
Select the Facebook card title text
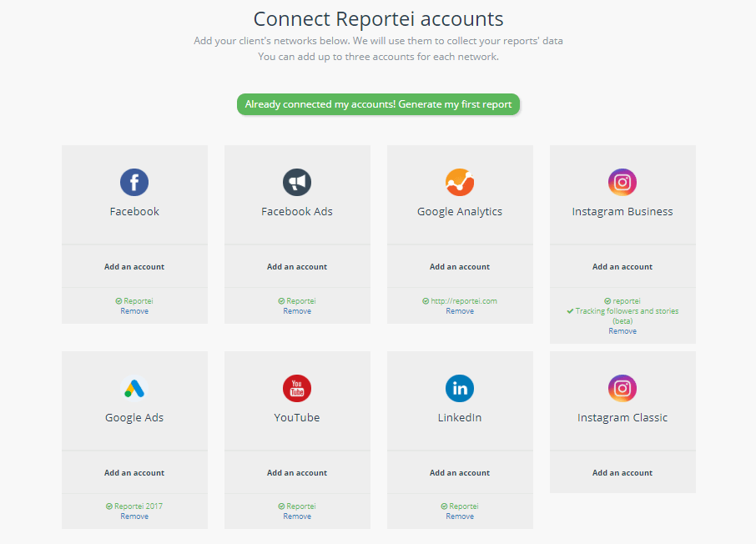click(x=134, y=211)
